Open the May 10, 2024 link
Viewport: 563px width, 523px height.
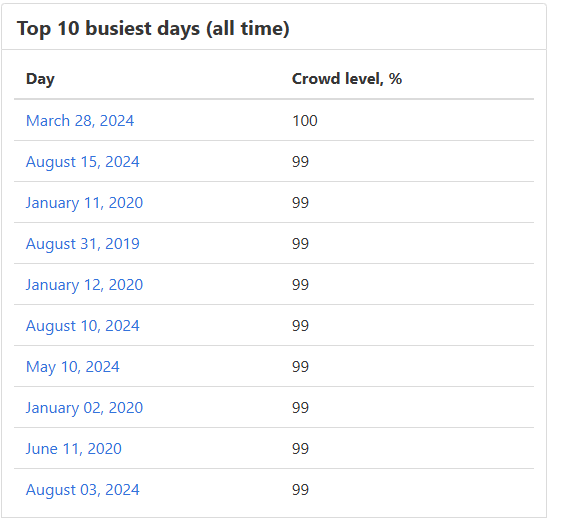(73, 367)
